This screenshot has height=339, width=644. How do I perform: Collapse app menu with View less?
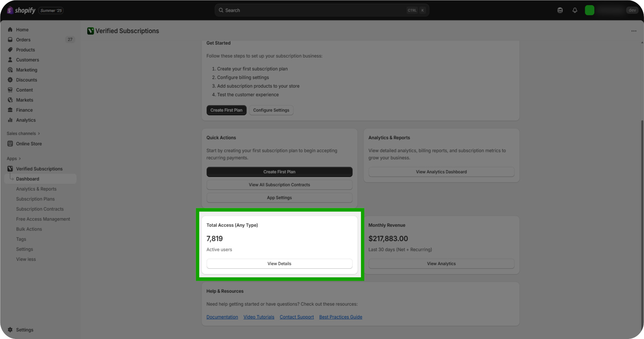point(26,259)
